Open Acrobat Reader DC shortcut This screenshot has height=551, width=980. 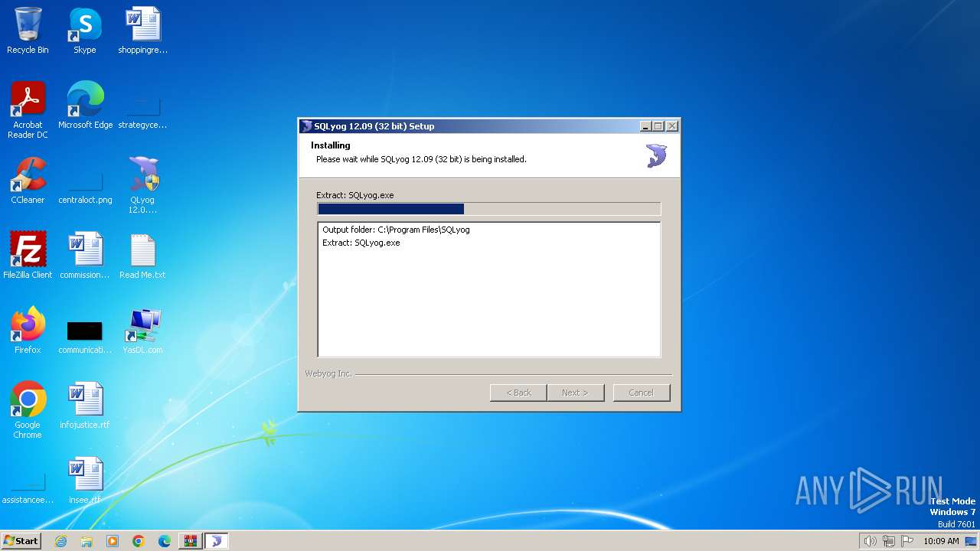click(28, 110)
